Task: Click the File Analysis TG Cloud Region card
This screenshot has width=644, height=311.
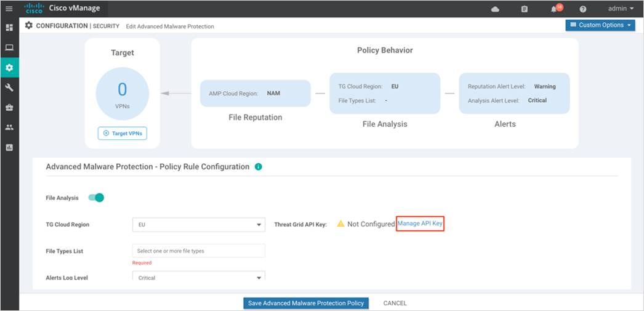Action: click(x=385, y=93)
